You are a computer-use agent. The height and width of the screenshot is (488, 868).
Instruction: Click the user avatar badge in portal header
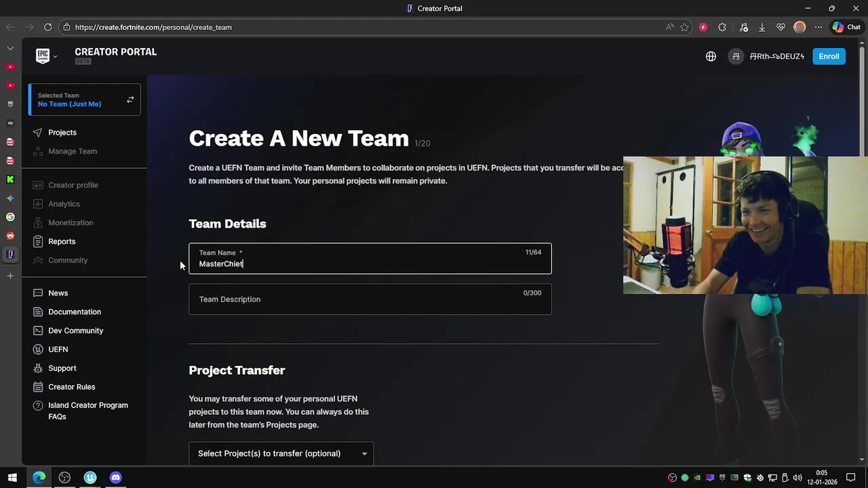pos(736,56)
